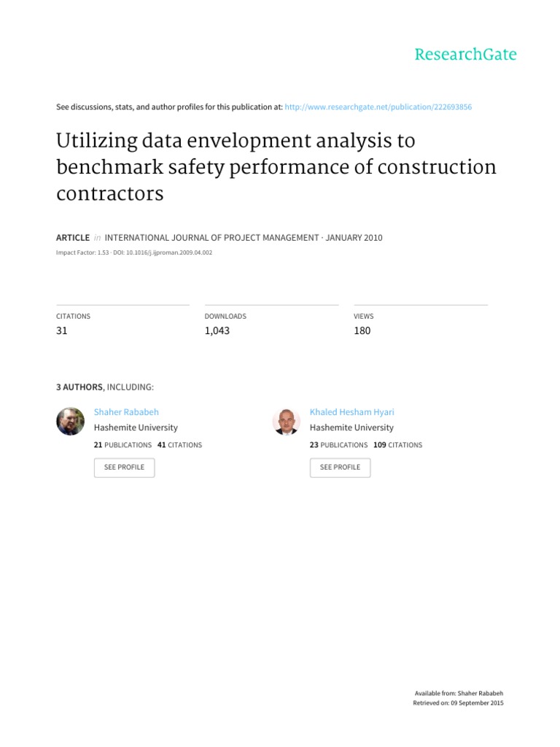Open Shaher Rababeh author name link
The height and width of the screenshot is (747, 560).
[126, 412]
